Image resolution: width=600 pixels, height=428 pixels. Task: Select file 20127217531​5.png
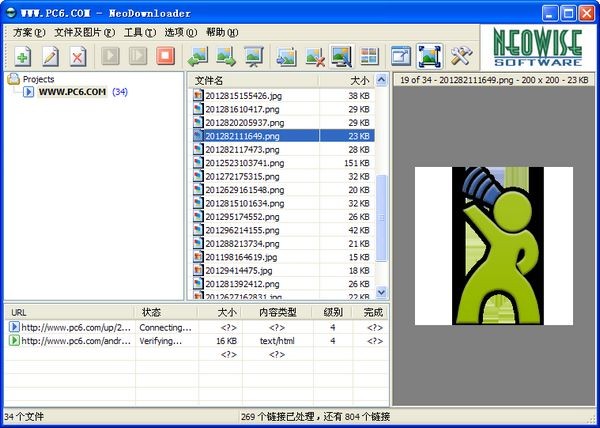coord(242,177)
